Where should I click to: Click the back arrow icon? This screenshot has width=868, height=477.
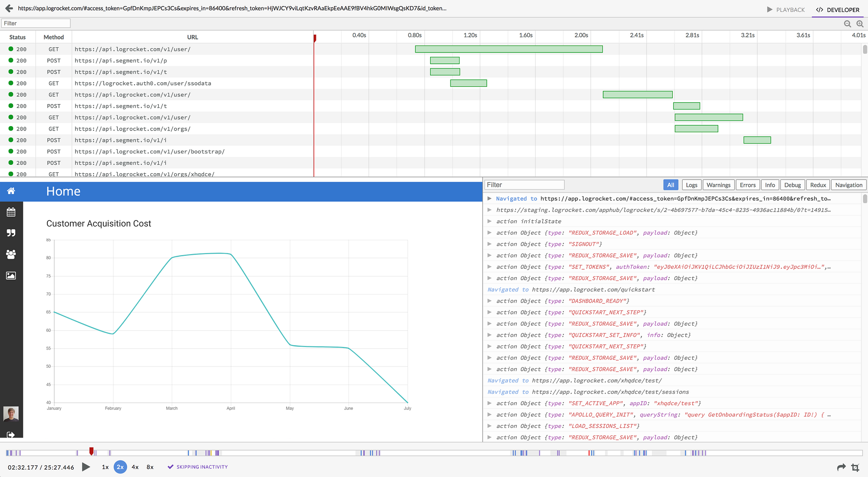click(x=9, y=8)
